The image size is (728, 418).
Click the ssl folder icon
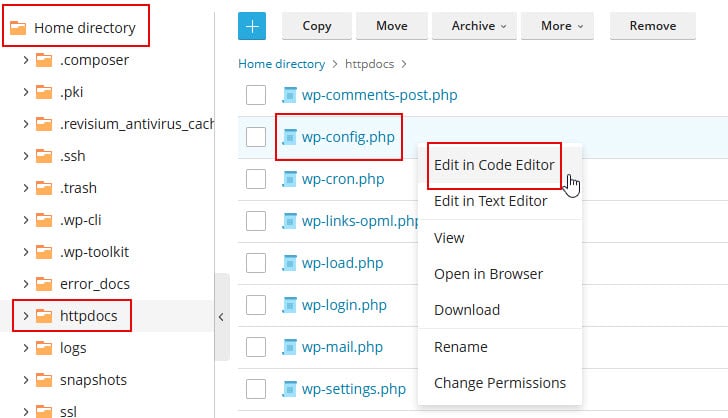click(x=44, y=411)
